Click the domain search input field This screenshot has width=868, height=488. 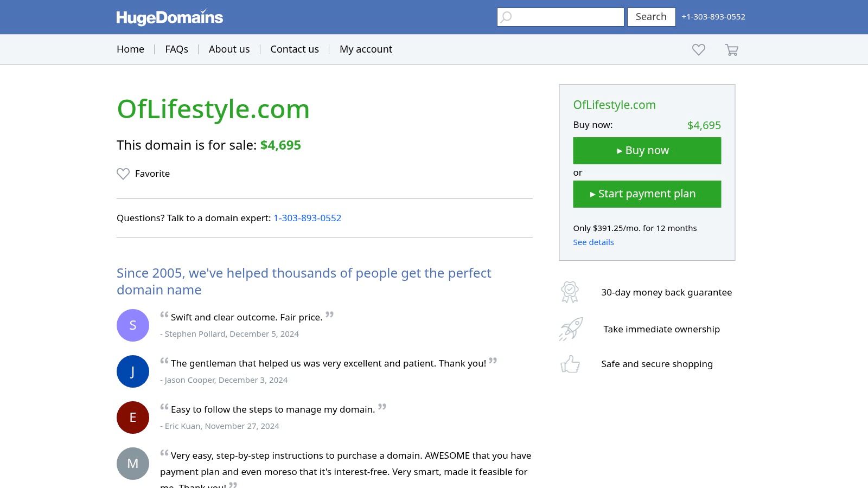click(567, 17)
